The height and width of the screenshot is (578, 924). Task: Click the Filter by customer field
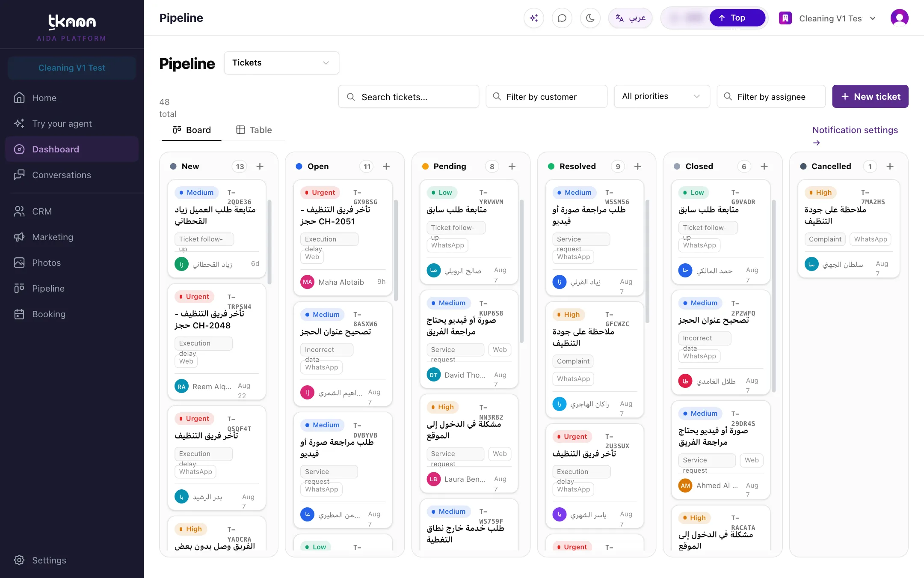click(546, 97)
